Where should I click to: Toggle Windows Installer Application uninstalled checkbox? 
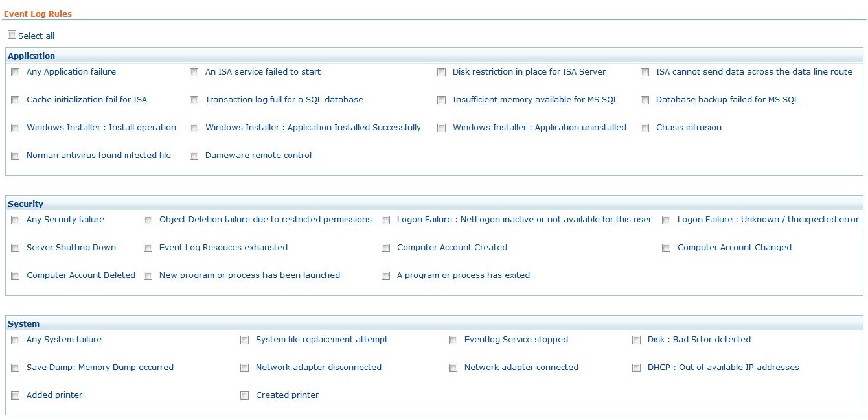coord(442,128)
